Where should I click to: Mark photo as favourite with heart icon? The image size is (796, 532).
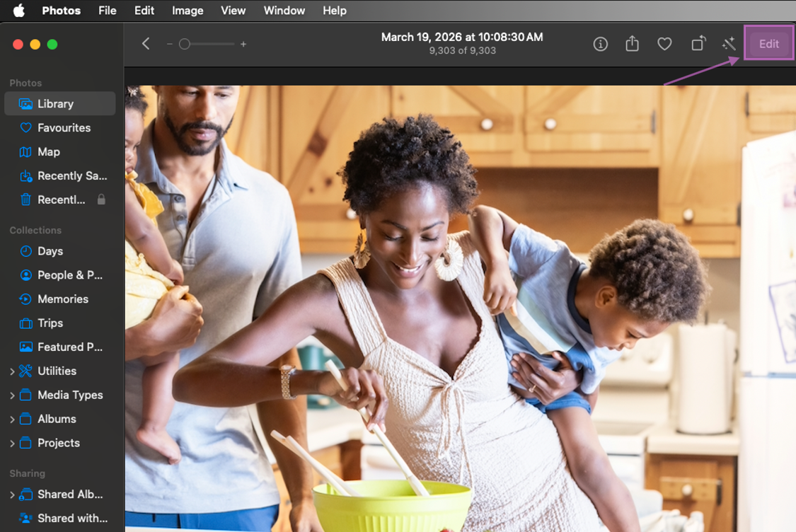tap(664, 44)
